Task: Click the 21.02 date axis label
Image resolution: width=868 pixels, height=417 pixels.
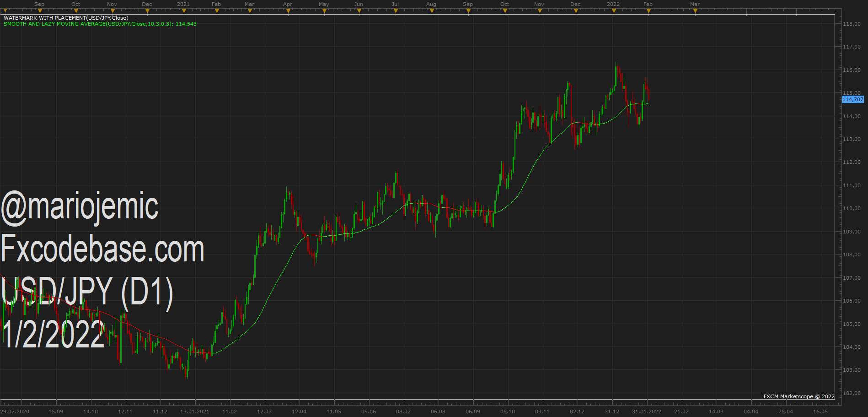Action: (681, 412)
